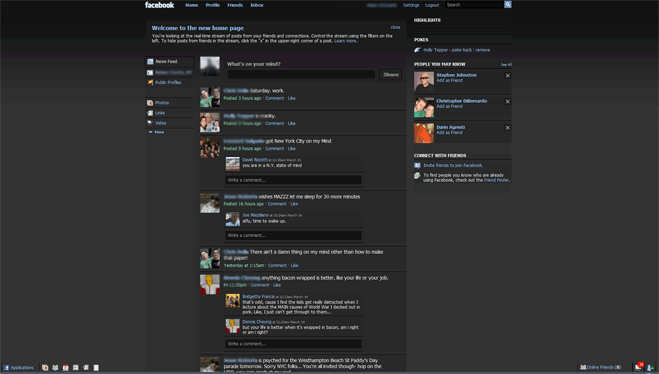Open the Friends menu item
The width and height of the screenshot is (659, 374).
coord(235,5)
